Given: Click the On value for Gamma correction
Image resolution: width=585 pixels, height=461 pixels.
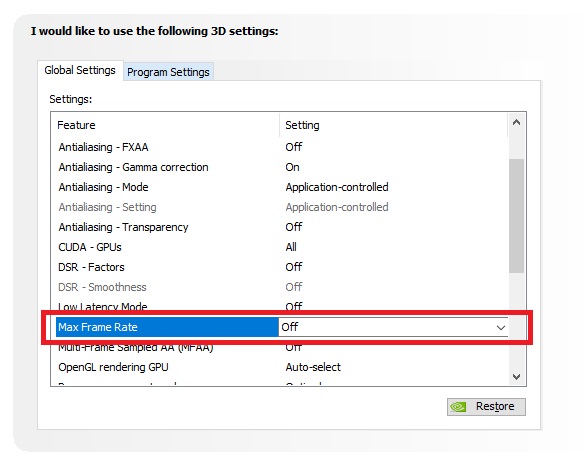Looking at the screenshot, I should click(x=292, y=167).
